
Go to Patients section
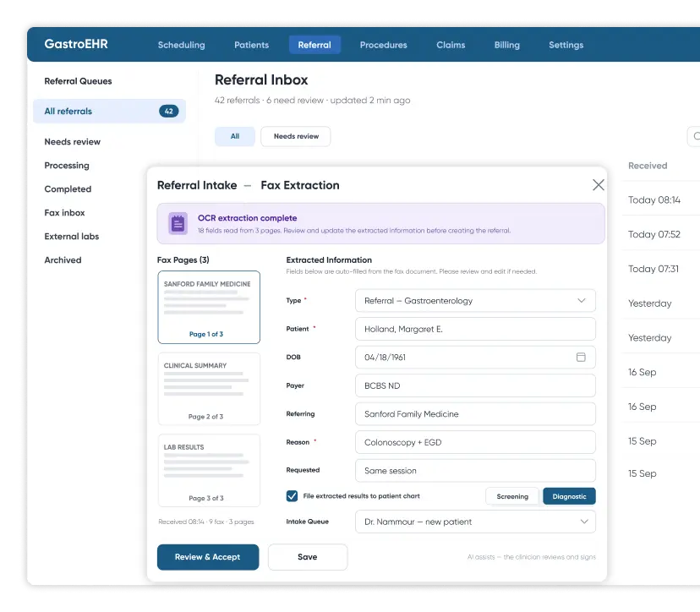pos(251,45)
